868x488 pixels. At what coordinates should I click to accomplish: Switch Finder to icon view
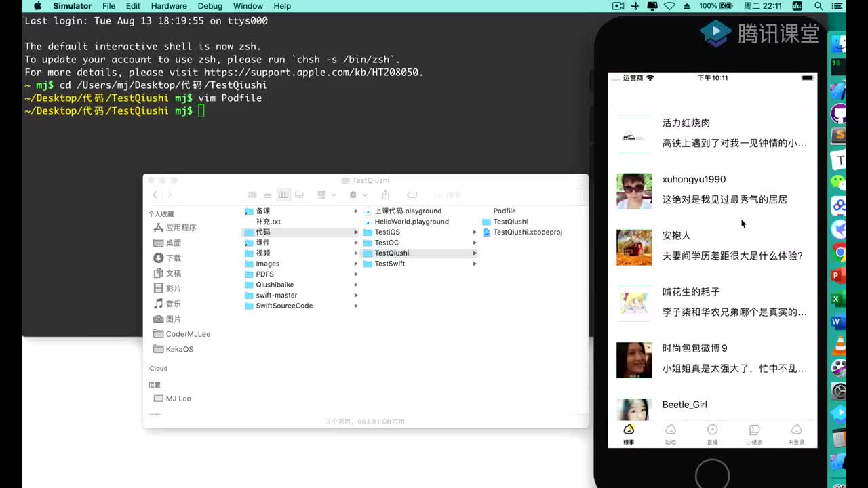click(x=252, y=195)
